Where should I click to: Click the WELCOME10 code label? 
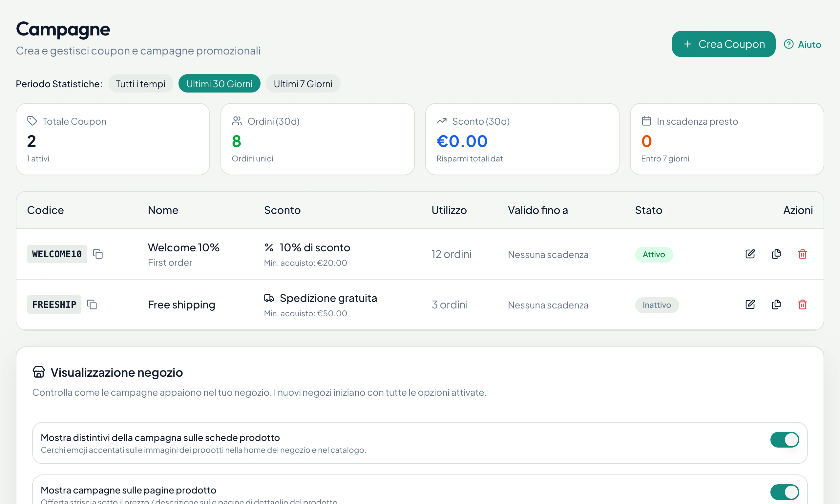57,254
